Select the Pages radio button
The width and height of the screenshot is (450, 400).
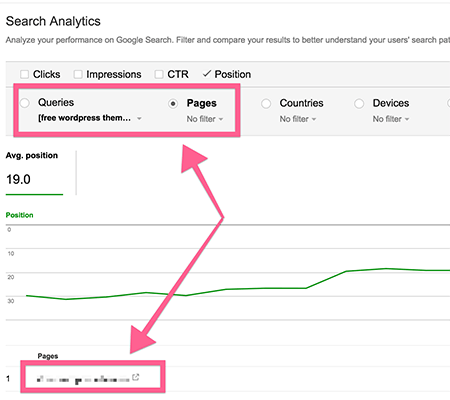coord(173,104)
